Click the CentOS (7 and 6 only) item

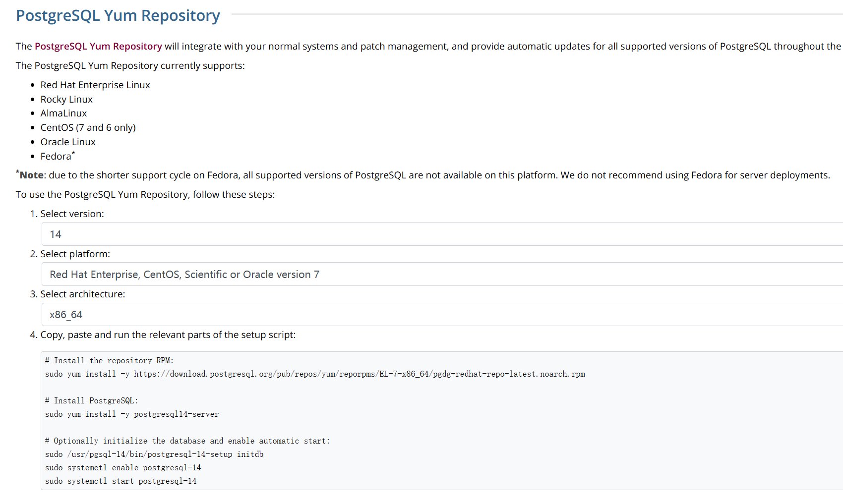[x=88, y=127]
